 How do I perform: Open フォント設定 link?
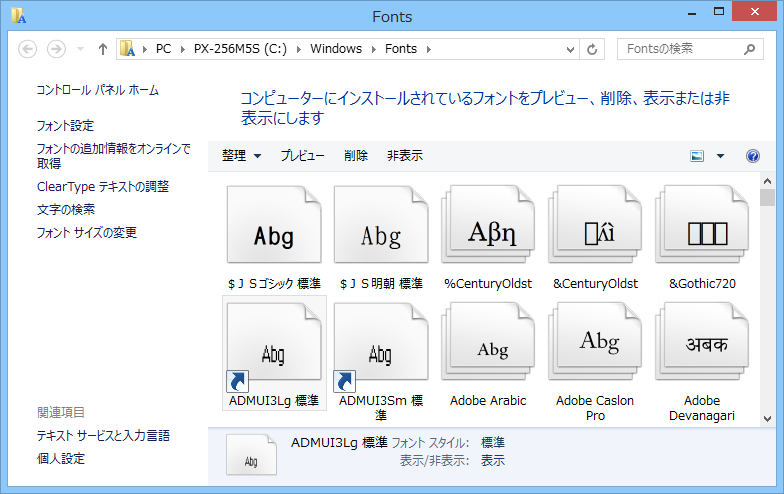pyautogui.click(x=66, y=126)
